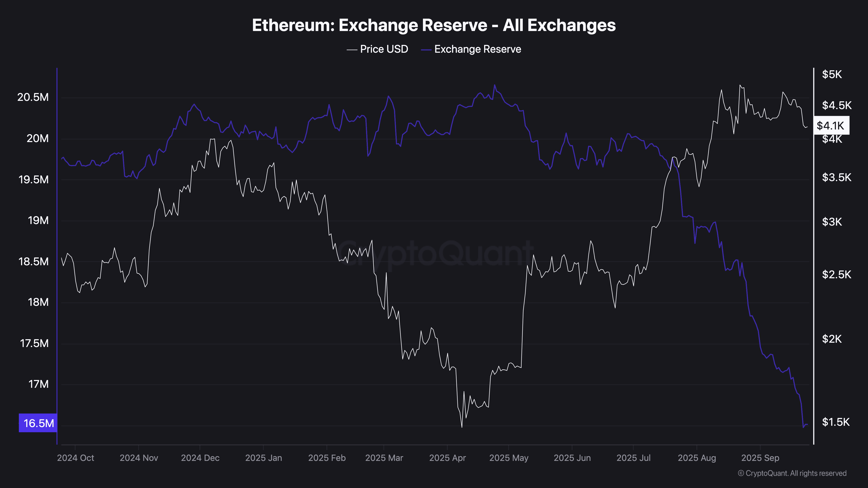Click the white Price USD legend line
868x488 pixels.
(352, 50)
